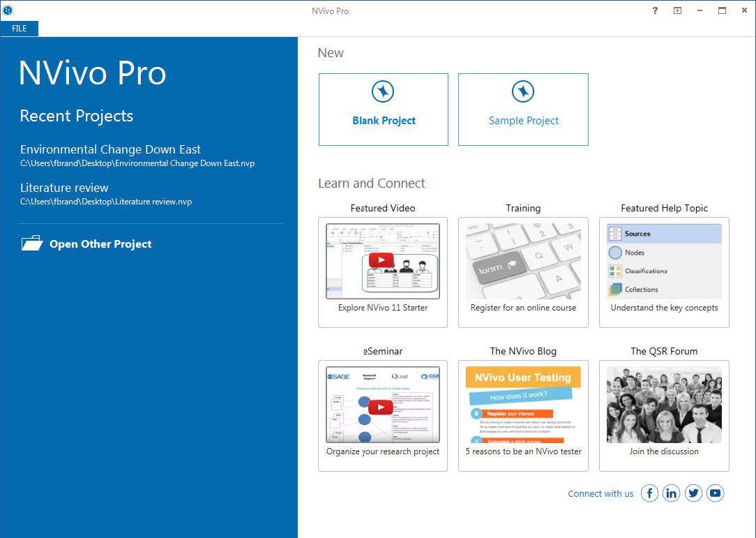Click the open folder icon
756x538 pixels.
(x=32, y=243)
